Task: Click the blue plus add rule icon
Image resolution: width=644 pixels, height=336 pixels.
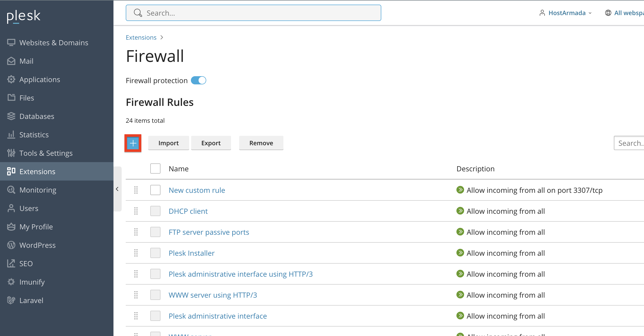Action: (x=133, y=143)
